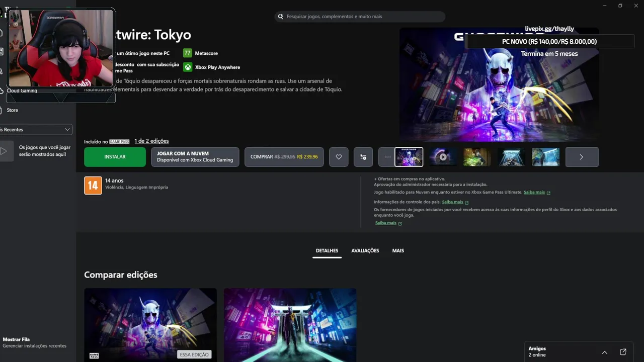Select the fourth gallery thumbnail with torii gate
644x362 pixels.
click(511, 157)
